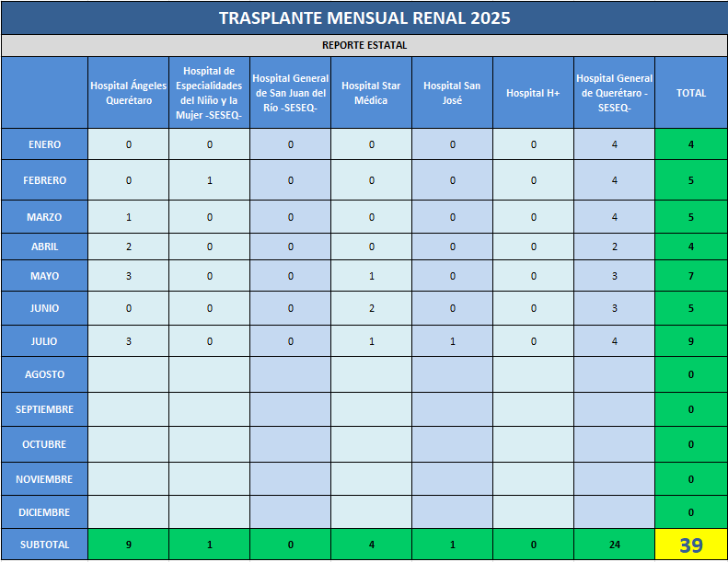Select the JULIO total cell showing 9
The height and width of the screenshot is (562, 728).
pyautogui.click(x=691, y=341)
